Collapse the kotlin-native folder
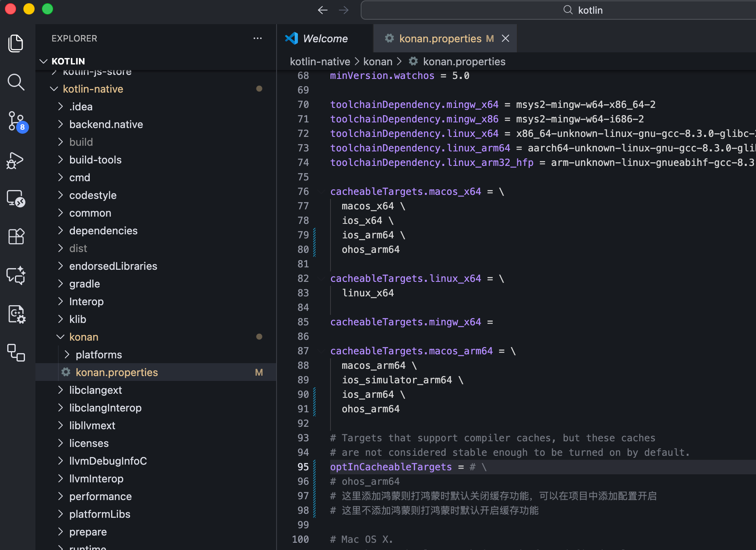 (54, 89)
